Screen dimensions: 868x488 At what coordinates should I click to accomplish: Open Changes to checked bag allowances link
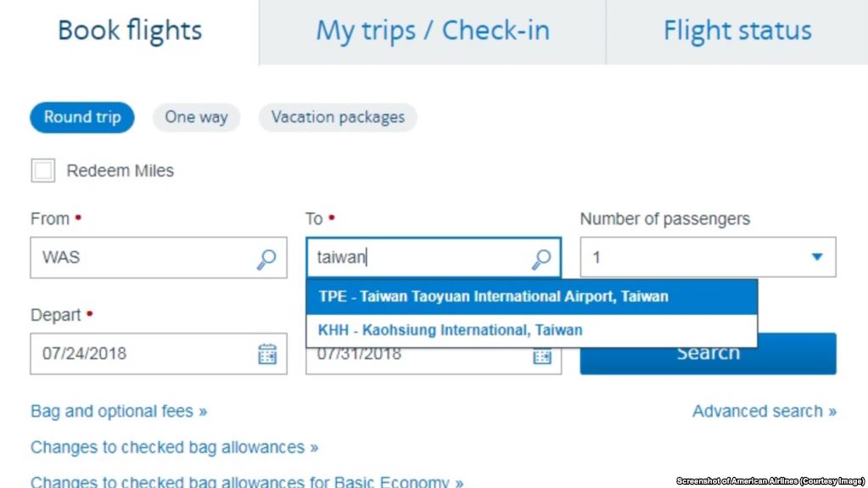tap(174, 447)
